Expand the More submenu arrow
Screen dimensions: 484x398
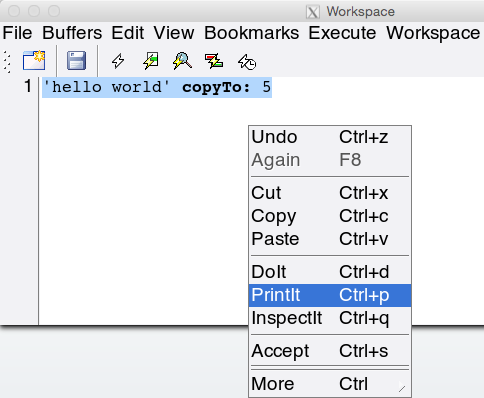(402, 387)
